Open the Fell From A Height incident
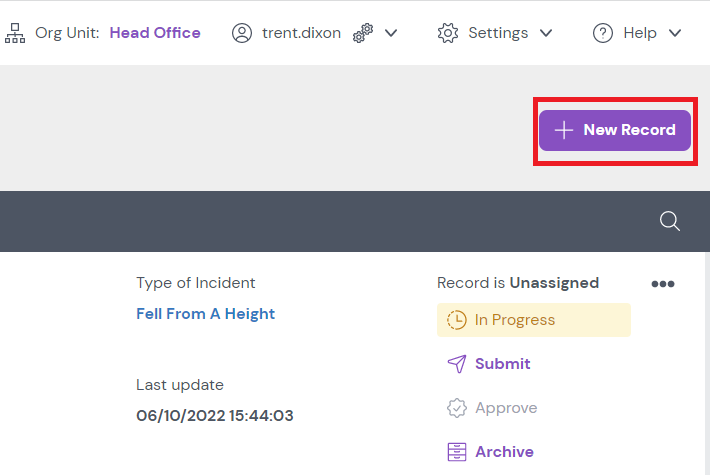 click(x=205, y=314)
